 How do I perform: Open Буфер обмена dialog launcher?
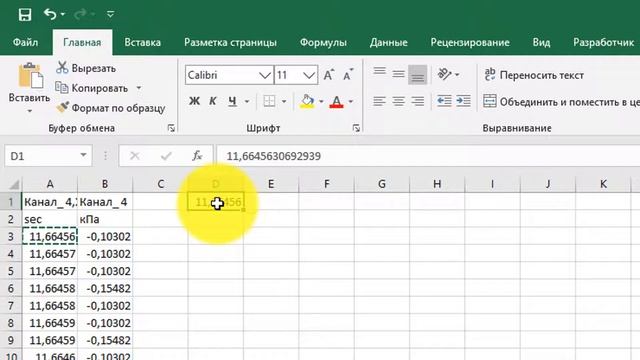(x=171, y=128)
